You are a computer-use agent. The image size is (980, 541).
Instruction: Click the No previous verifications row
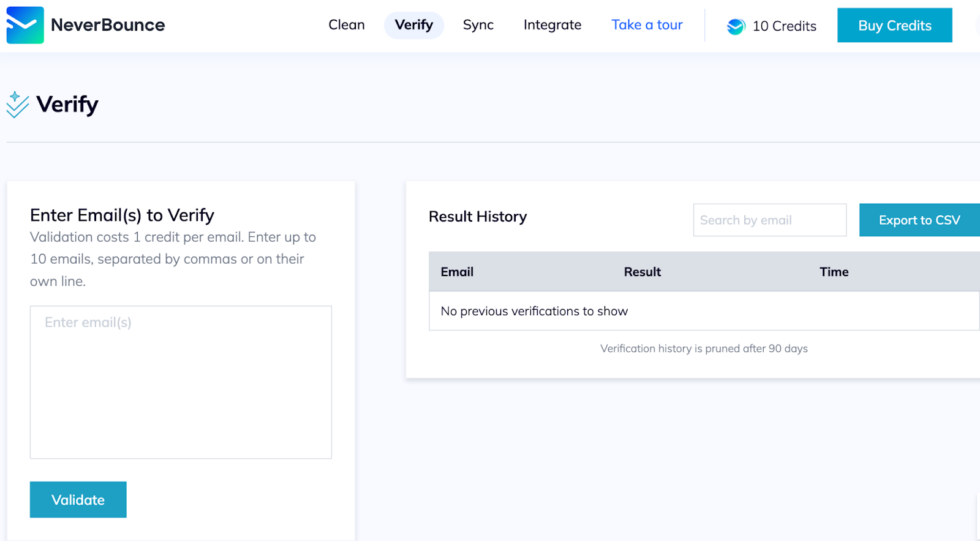click(534, 311)
